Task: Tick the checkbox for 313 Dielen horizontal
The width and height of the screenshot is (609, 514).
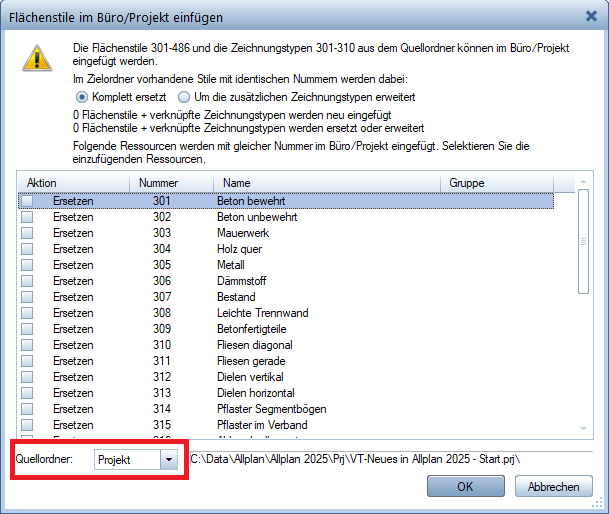Action: coord(27,393)
